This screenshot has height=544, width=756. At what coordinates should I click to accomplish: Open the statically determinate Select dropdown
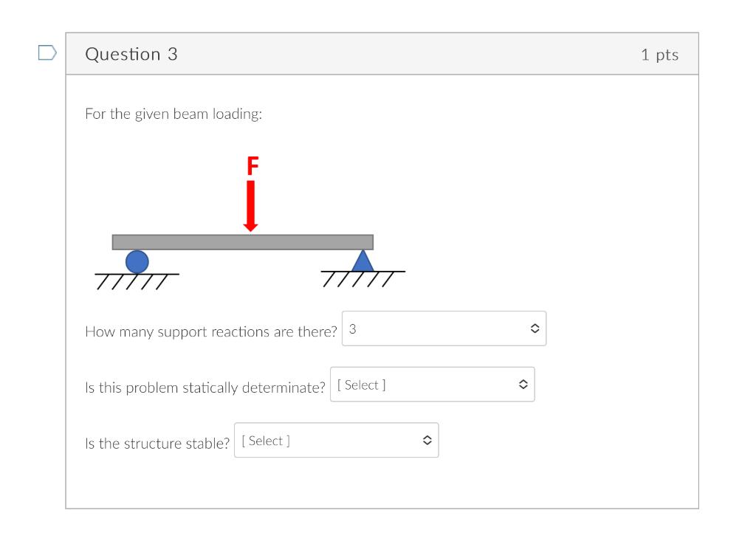(x=432, y=384)
